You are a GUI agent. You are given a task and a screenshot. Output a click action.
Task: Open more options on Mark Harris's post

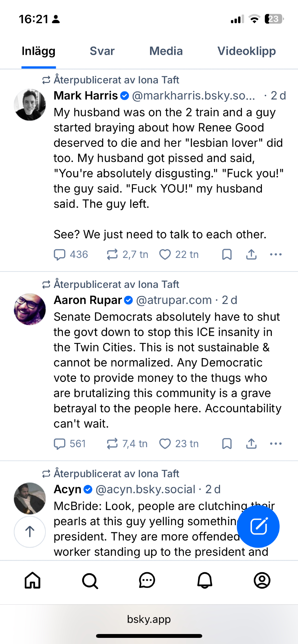click(276, 254)
